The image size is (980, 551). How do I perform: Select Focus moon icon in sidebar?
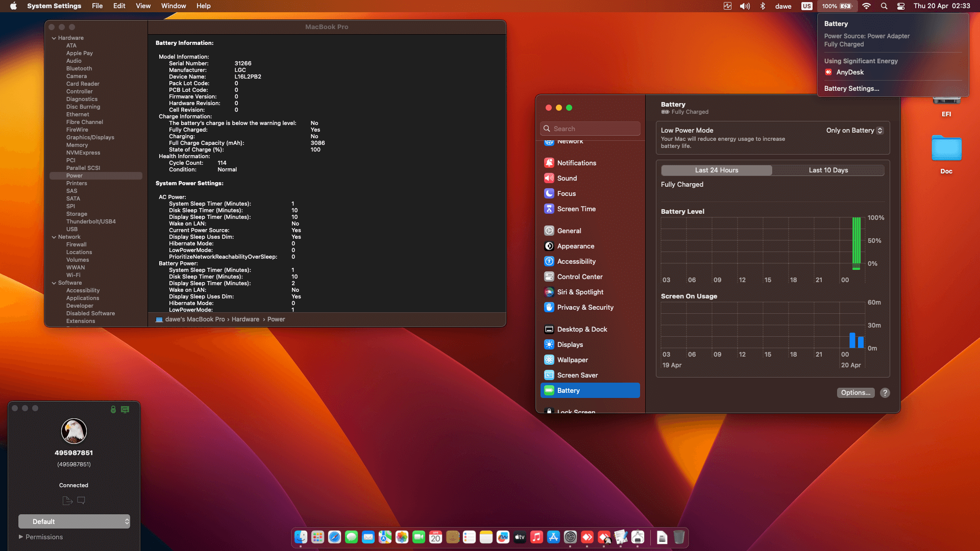[549, 193]
